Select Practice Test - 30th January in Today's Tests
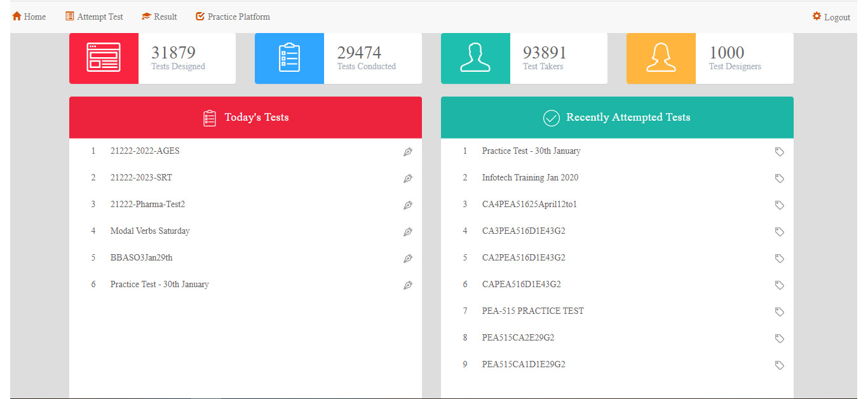Screen dimensions: 868x399 (159, 285)
